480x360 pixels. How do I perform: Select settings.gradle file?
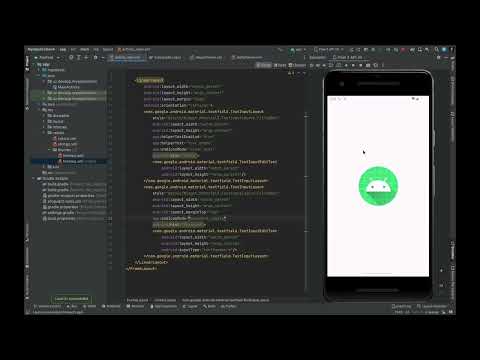(59, 213)
